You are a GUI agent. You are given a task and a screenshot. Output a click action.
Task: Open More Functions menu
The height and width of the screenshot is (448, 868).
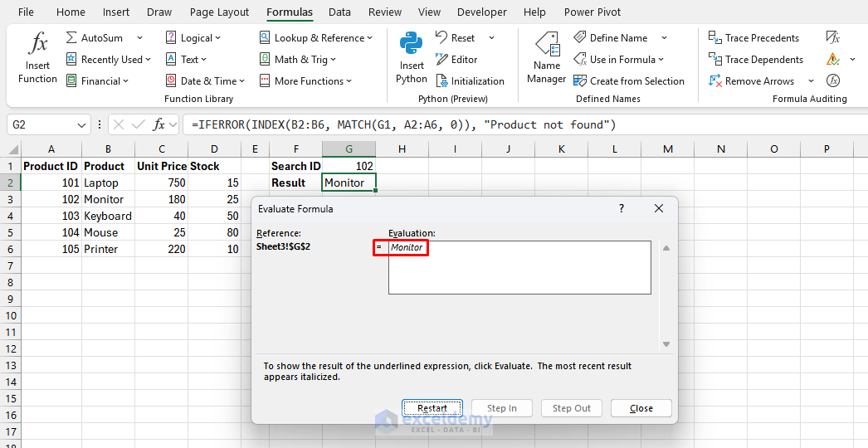coord(305,80)
